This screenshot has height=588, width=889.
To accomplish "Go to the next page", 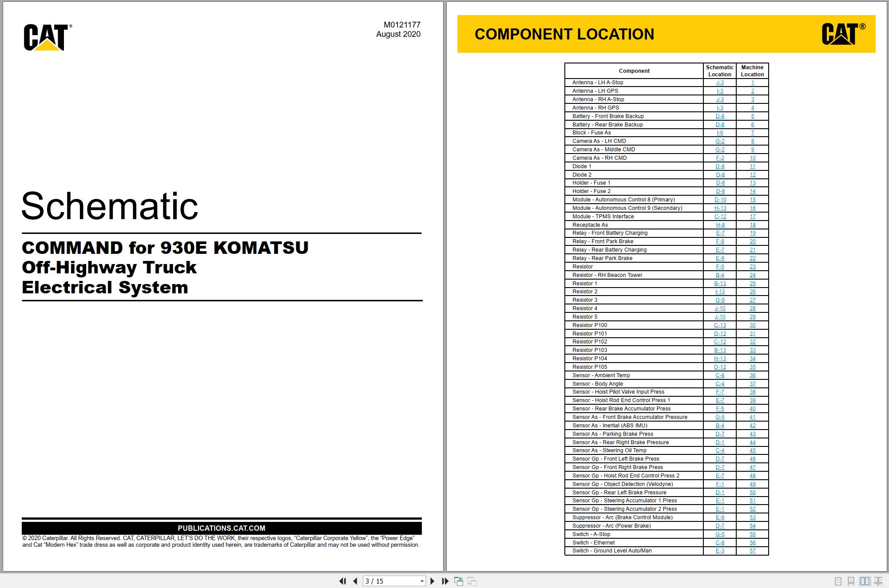I will [432, 581].
